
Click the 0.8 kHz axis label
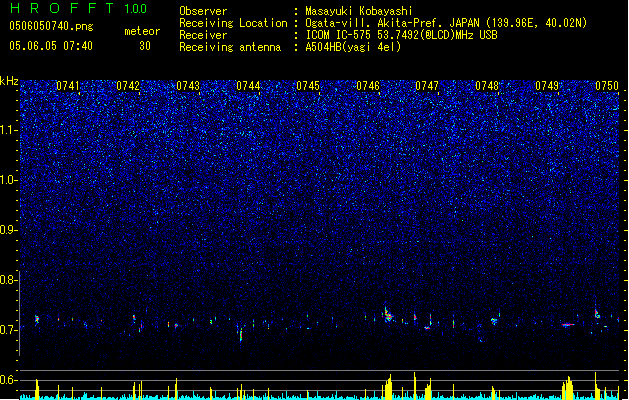pyautogui.click(x=8, y=280)
